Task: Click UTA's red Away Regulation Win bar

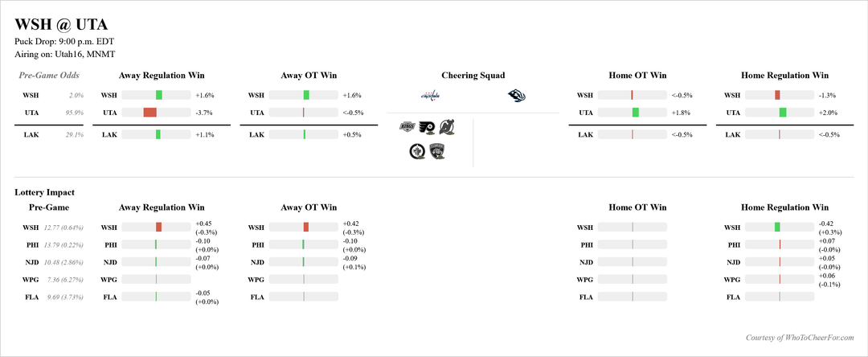Action: coord(149,113)
